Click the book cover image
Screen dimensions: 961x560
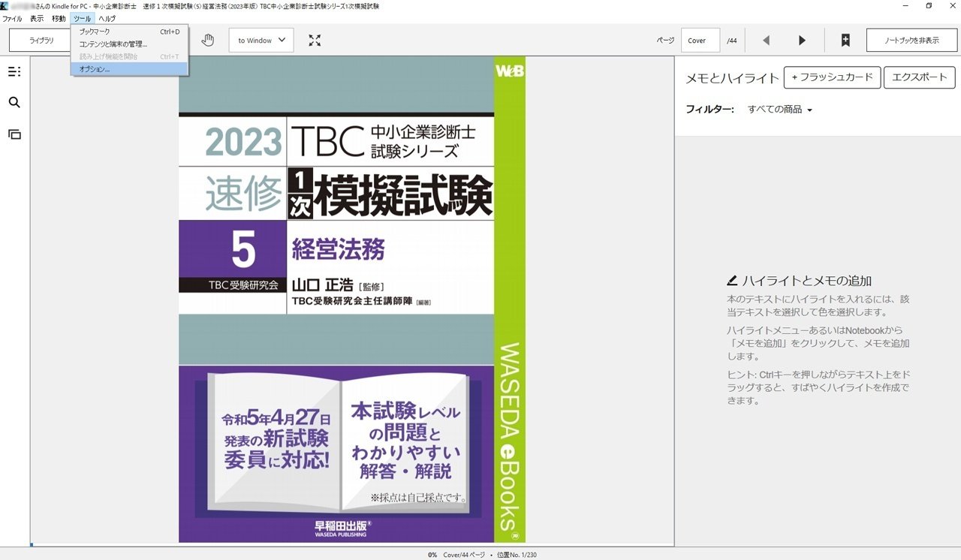pyautogui.click(x=352, y=300)
